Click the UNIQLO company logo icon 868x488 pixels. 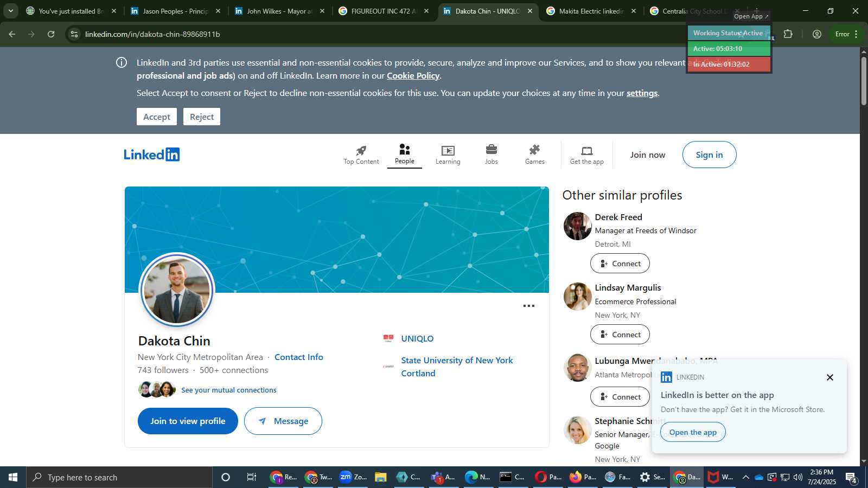click(x=388, y=338)
